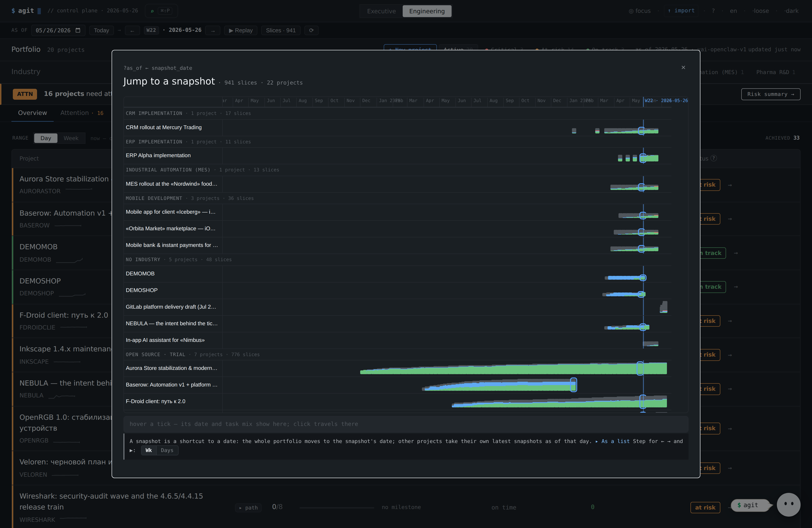Screen dimensions: 812x528
Task: Click the GitLab platform delivery draft snapshot bar
Action: 664,307
